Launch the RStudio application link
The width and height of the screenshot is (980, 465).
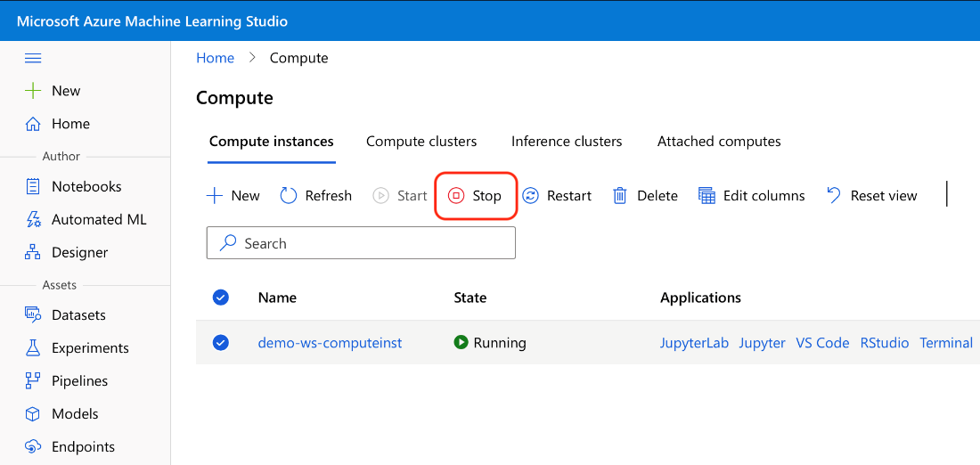(x=885, y=342)
